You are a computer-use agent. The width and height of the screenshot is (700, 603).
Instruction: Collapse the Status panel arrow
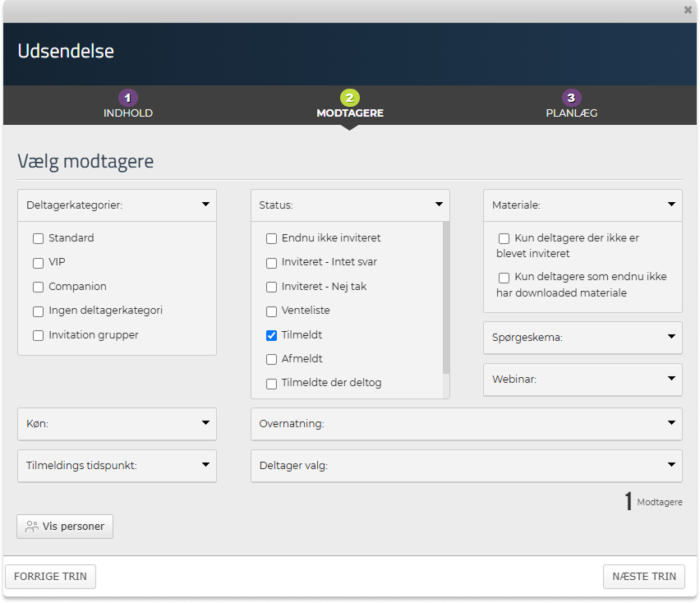438,205
